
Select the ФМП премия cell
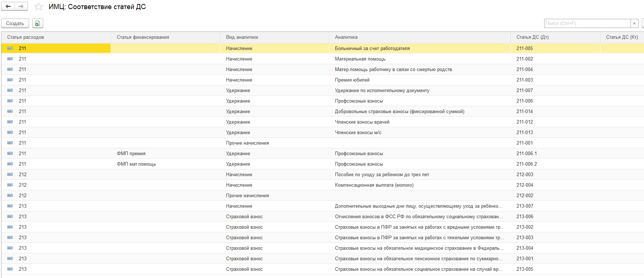(x=131, y=154)
